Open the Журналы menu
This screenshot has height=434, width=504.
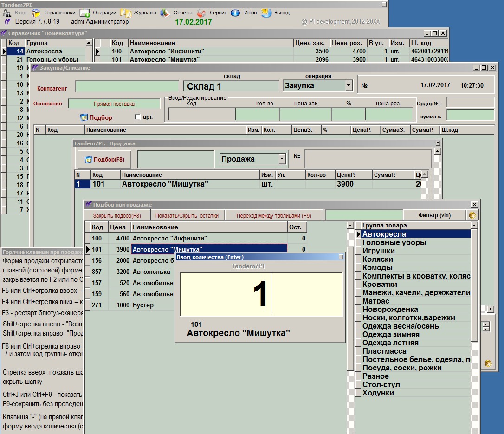pyautogui.click(x=145, y=13)
